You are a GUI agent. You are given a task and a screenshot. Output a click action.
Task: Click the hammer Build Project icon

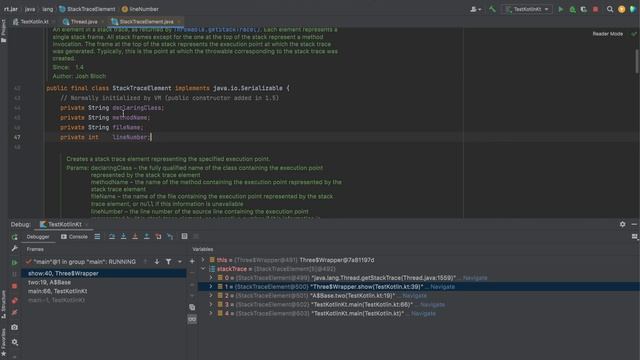coord(492,9)
